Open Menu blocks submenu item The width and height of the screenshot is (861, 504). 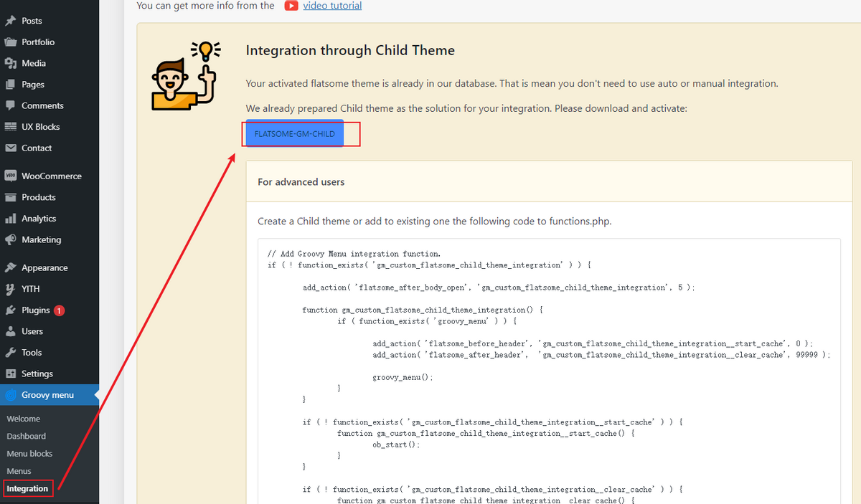click(x=29, y=454)
